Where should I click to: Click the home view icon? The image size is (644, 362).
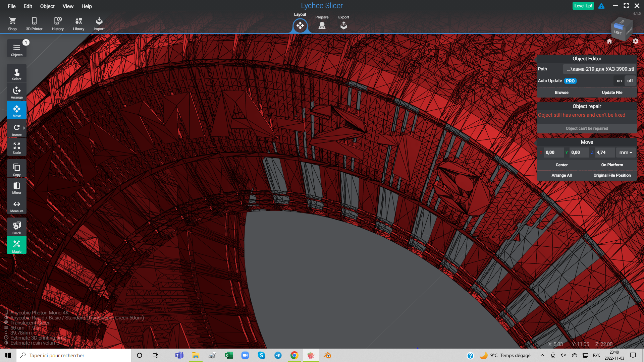click(609, 41)
